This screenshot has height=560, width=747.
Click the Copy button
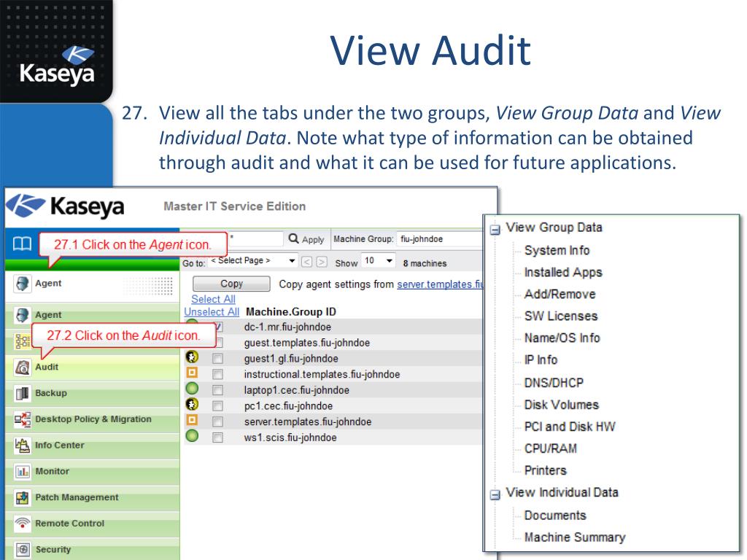click(231, 284)
